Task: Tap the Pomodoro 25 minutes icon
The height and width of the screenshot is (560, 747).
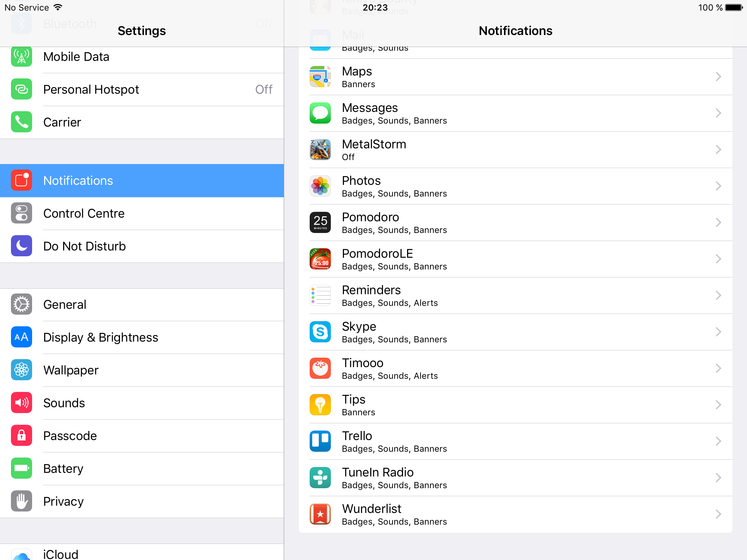Action: click(x=320, y=222)
